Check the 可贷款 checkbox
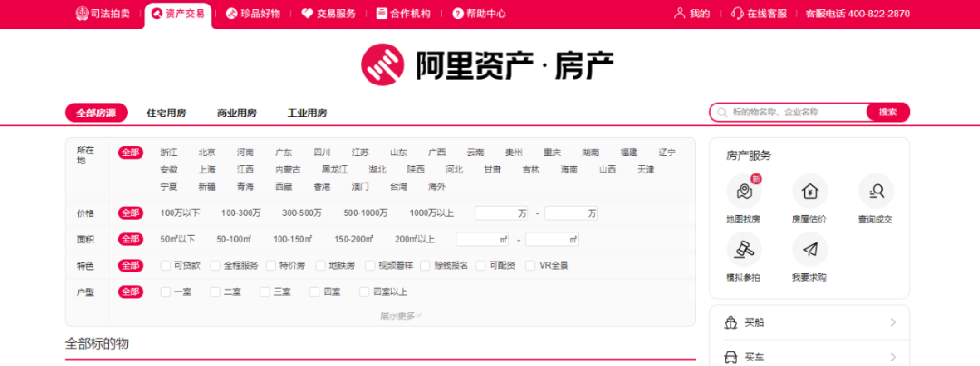The width and height of the screenshot is (980, 366). 165,265
